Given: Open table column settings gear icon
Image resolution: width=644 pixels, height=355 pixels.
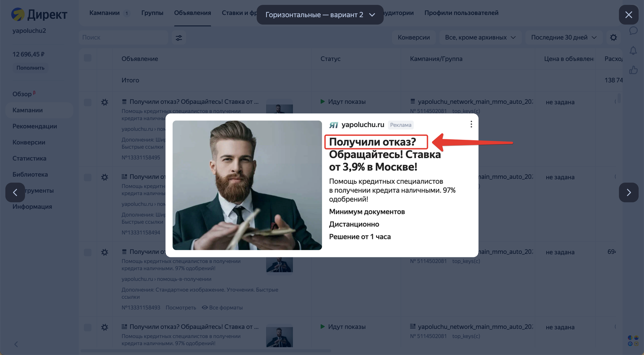Looking at the screenshot, I should (x=614, y=38).
